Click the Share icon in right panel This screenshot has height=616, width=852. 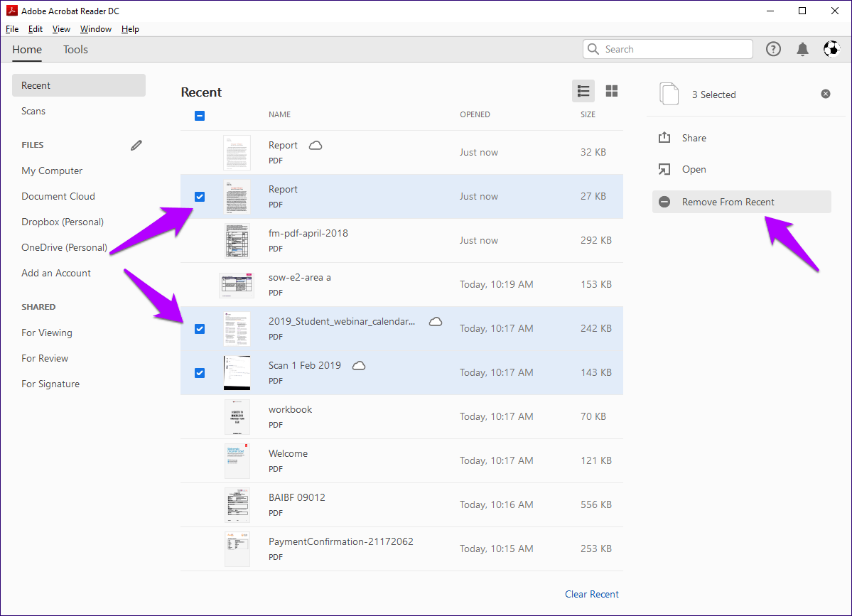[x=664, y=138]
